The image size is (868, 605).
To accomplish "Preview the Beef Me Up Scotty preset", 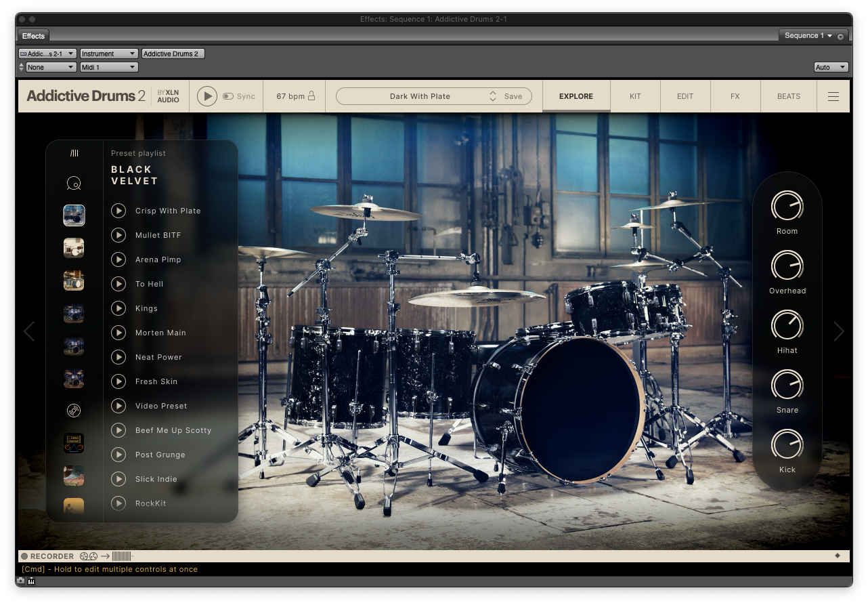I will 118,430.
